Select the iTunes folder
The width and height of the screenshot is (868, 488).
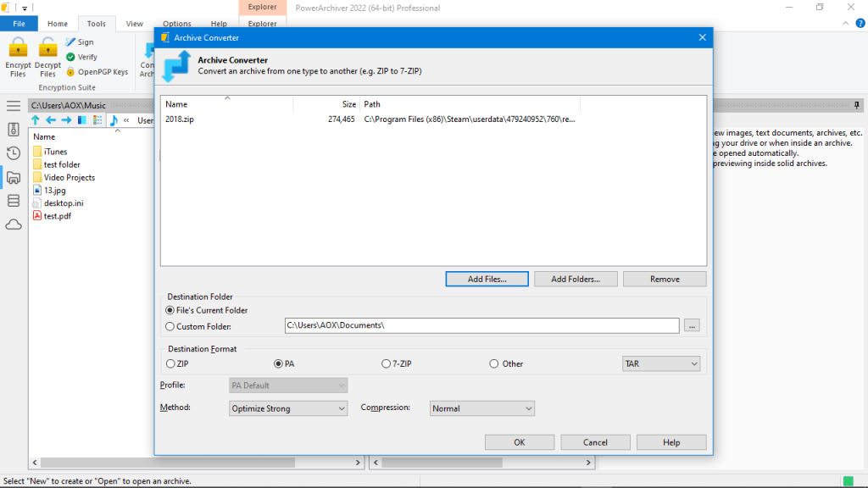tap(50, 152)
